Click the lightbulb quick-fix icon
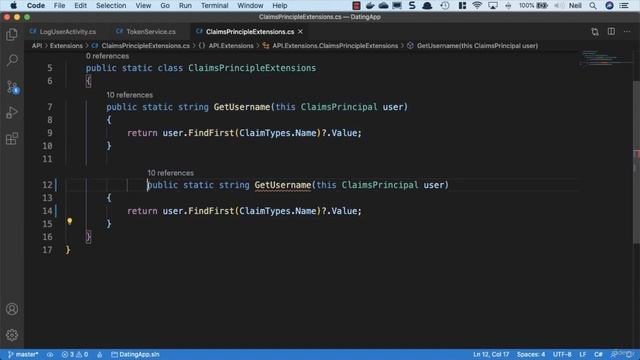Screen dimensions: 640x360 coord(70,221)
